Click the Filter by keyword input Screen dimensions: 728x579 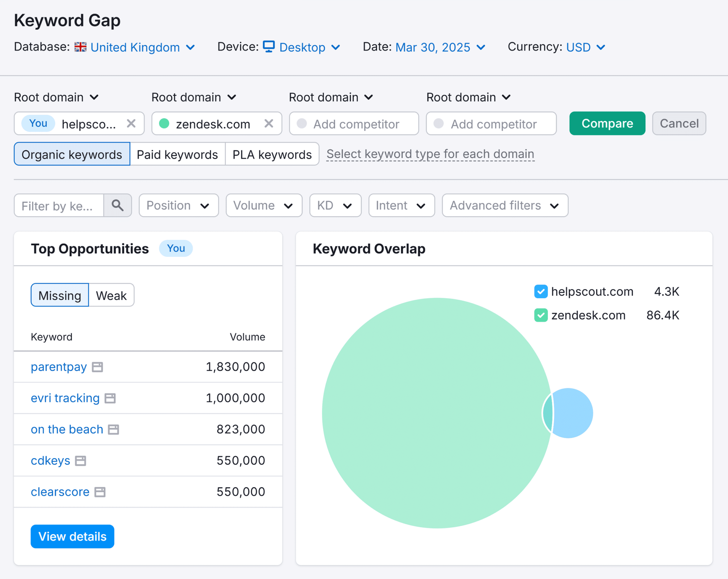point(59,205)
